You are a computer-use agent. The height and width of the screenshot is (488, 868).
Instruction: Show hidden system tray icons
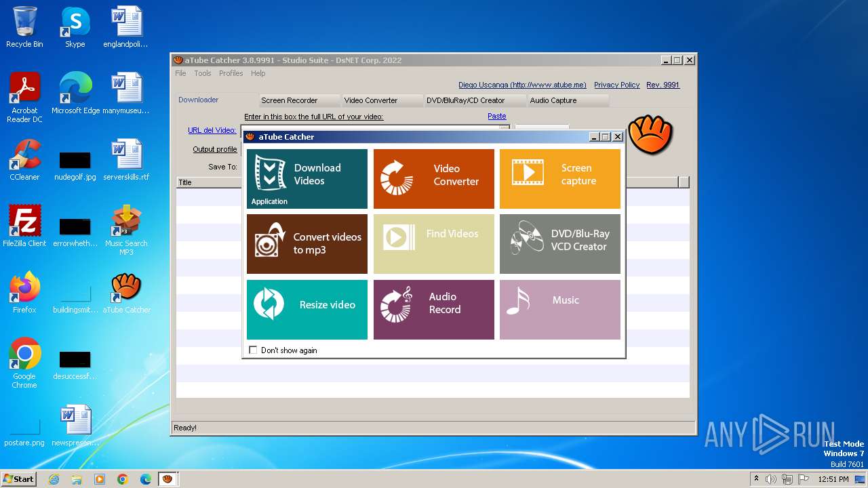coord(756,479)
